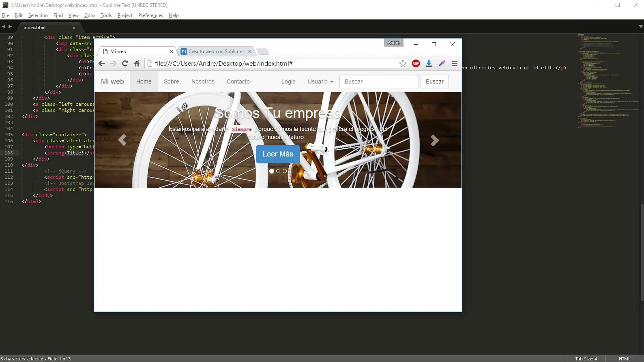This screenshot has width=644, height=362.
Task: Click Sublime tab scroll right arrow
Action: tap(10, 27)
